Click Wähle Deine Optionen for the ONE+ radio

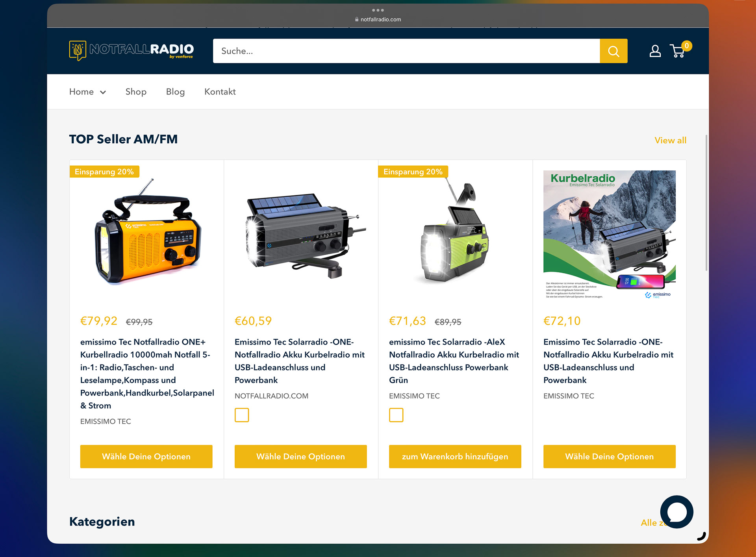[x=146, y=457]
